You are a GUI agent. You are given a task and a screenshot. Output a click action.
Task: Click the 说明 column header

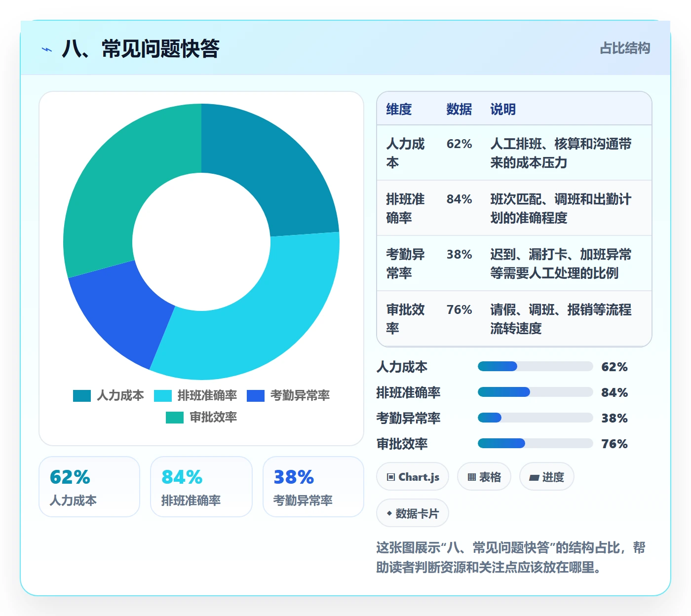pos(503,109)
